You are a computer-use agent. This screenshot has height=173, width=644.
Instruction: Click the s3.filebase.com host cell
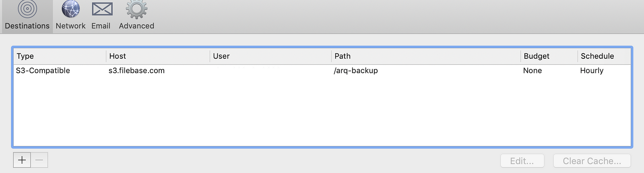136,71
